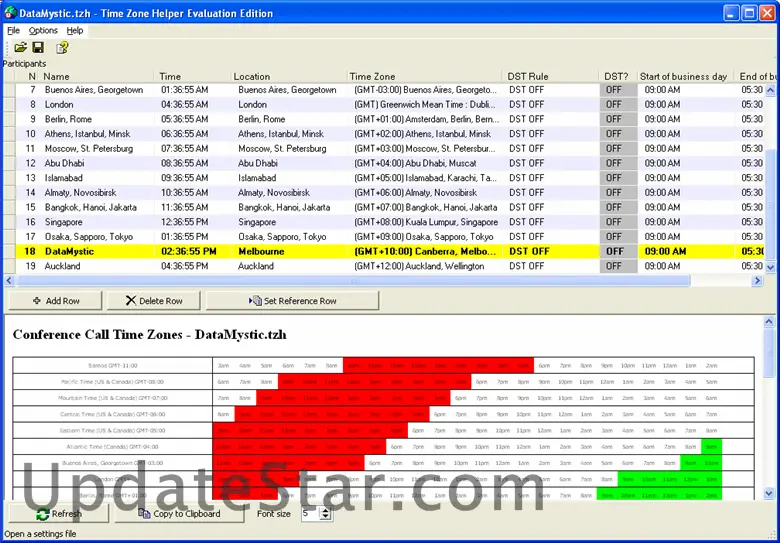Click row selector beside London row
Viewport: 780px width, 543px height.
(9, 104)
